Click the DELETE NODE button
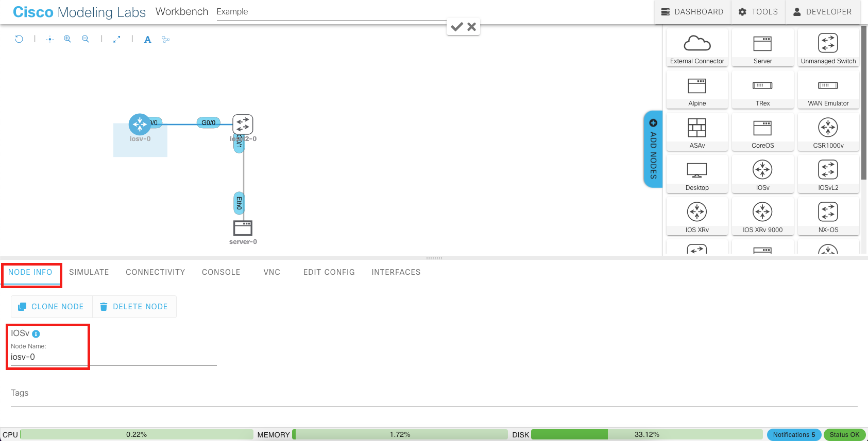868x441 pixels. point(134,307)
